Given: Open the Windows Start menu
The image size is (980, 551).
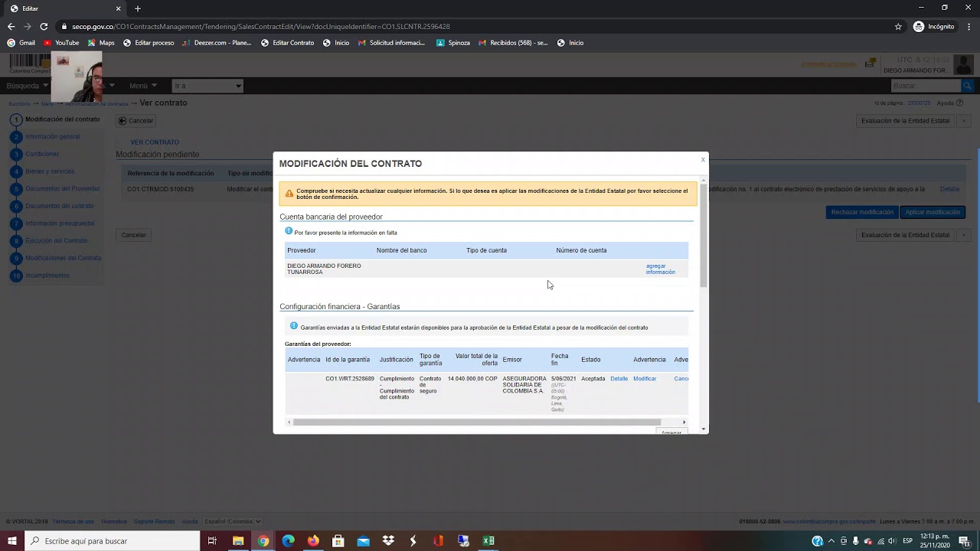Looking at the screenshot, I should click(x=11, y=541).
